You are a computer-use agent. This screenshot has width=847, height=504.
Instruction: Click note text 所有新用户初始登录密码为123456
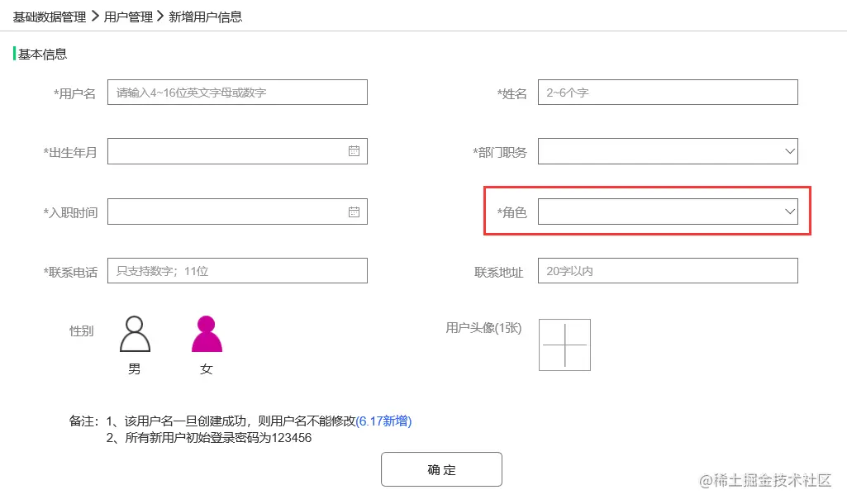coord(218,438)
